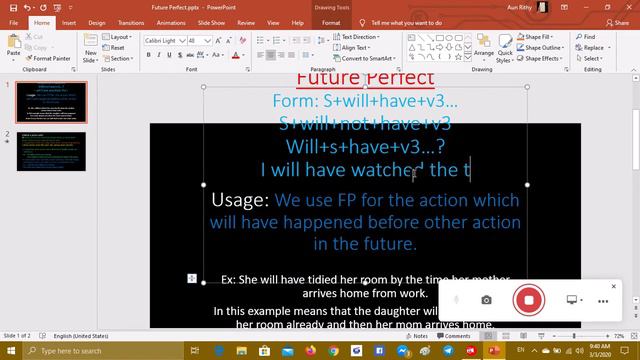Click the Tell me search field
Screen dimensions: 640x360
(407, 23)
